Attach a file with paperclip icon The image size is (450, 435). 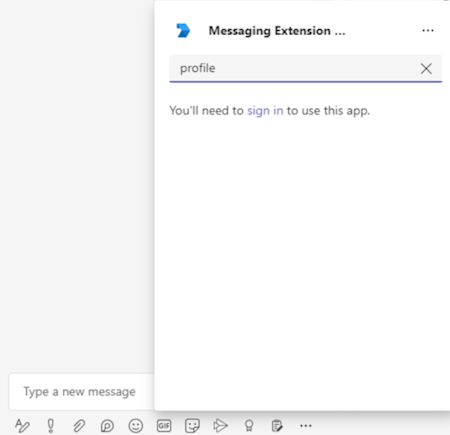[79, 426]
